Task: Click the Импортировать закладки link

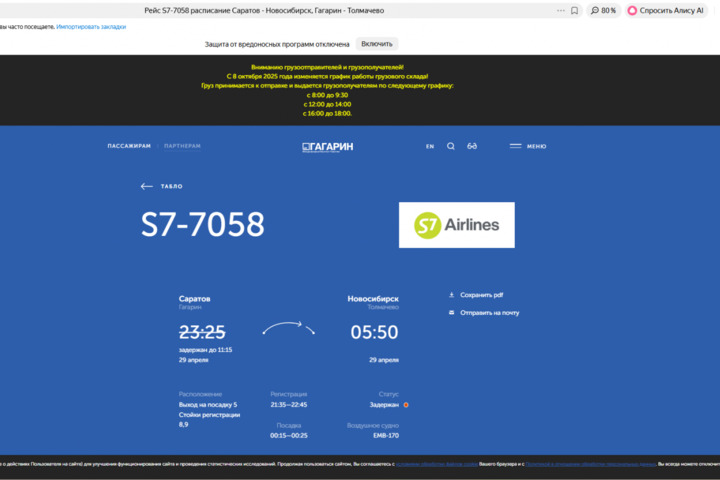Action: (91, 27)
